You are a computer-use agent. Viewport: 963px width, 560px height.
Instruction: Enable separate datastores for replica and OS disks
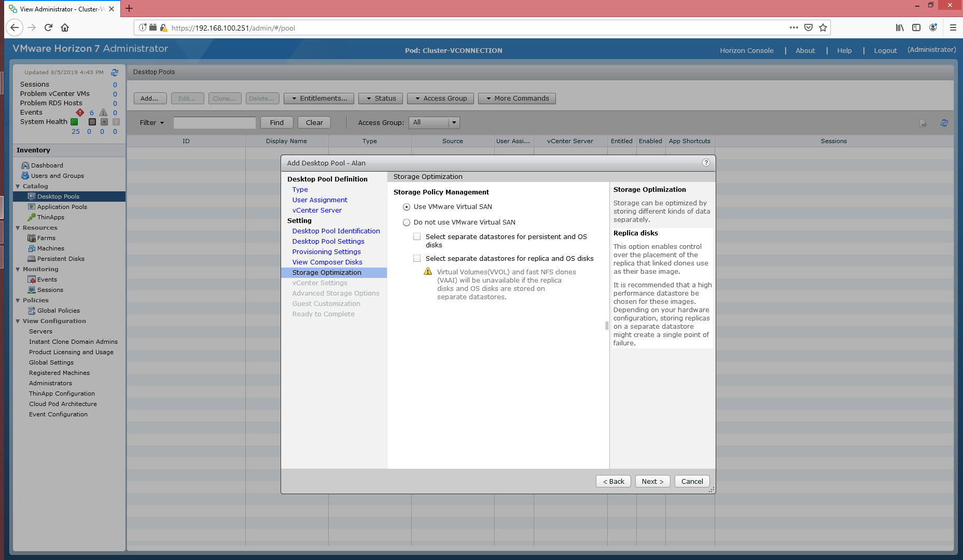[x=417, y=258]
